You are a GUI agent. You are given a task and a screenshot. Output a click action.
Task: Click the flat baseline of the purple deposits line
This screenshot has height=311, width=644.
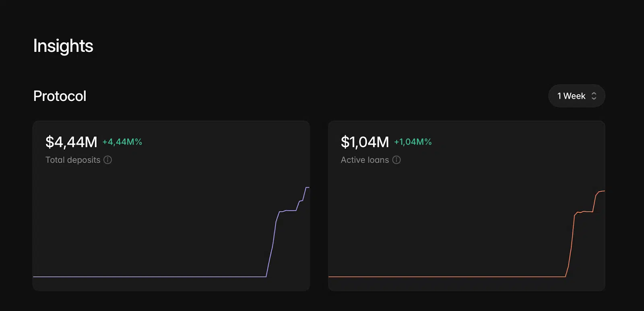click(x=149, y=277)
